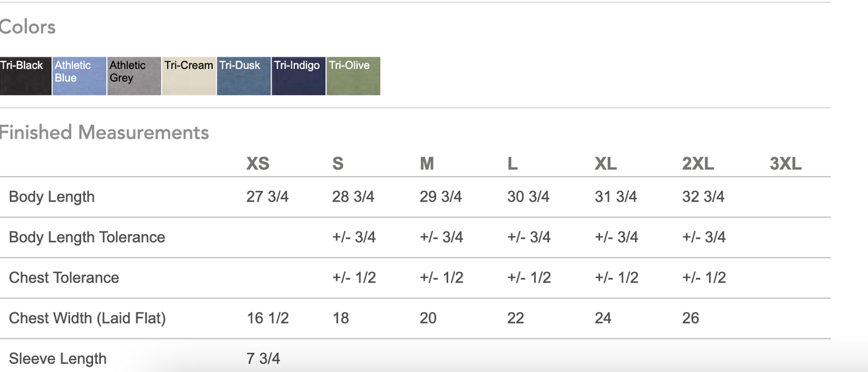Click the 2XL chest width value 26
The image size is (868, 372).
coord(691,318)
